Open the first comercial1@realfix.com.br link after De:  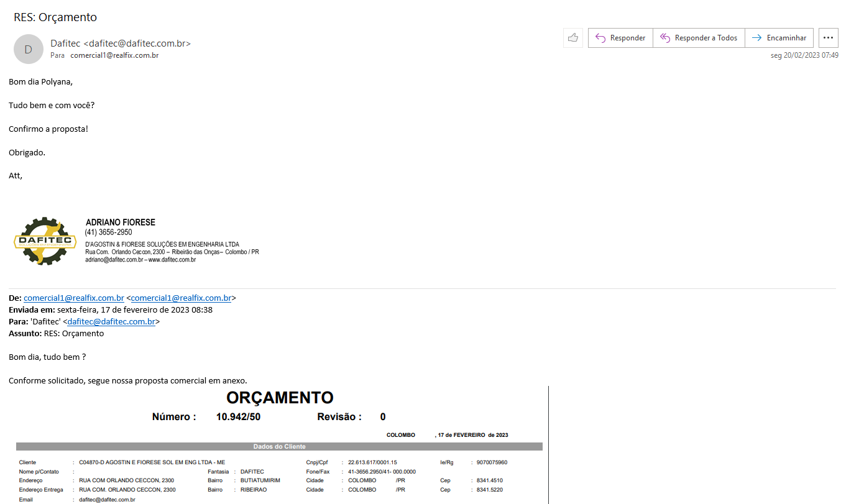(74, 298)
